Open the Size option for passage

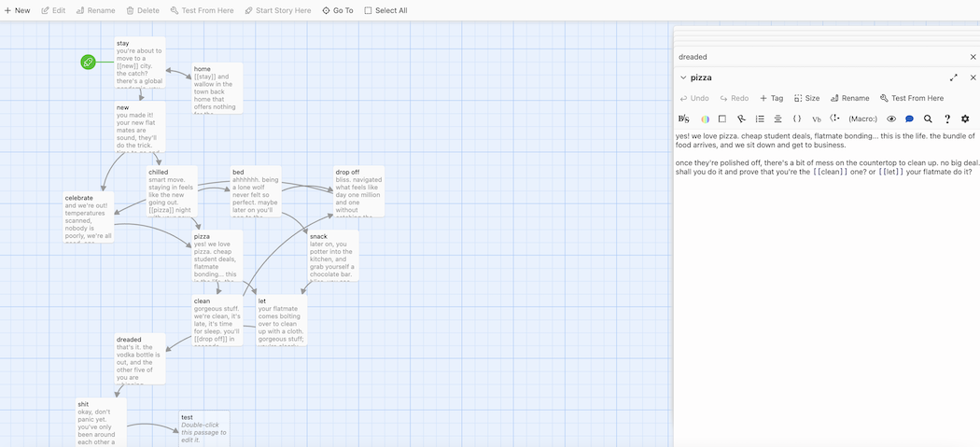[x=807, y=98]
